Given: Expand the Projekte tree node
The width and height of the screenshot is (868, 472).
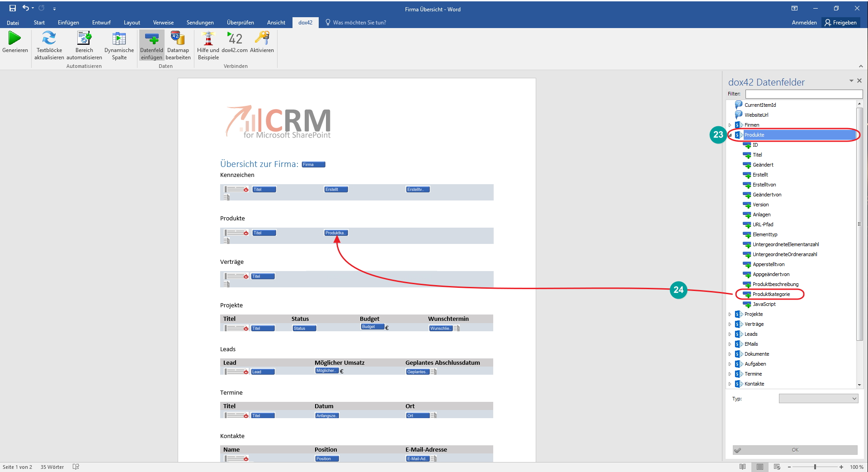Looking at the screenshot, I should pos(730,315).
